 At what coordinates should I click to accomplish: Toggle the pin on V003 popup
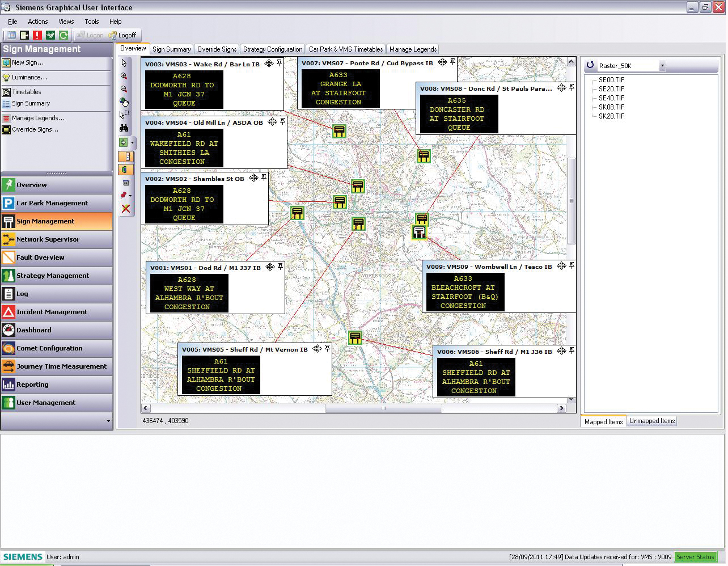click(279, 64)
